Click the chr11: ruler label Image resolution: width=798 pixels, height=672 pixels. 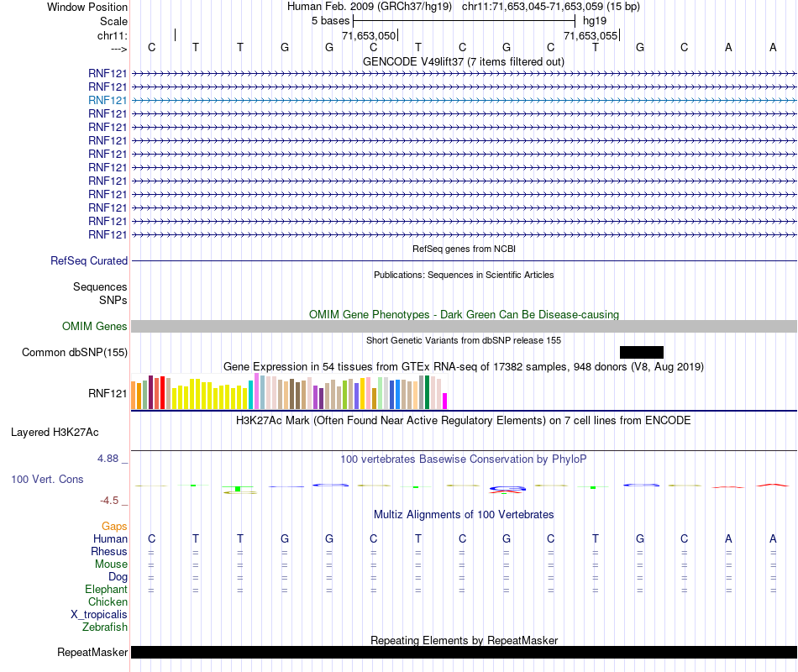coord(113,35)
